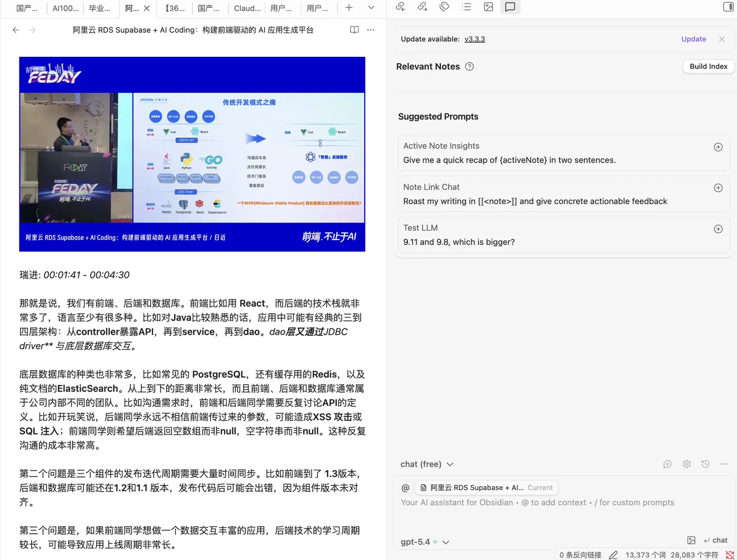The height and width of the screenshot is (560, 737).
Task: Toggle the right sidebar collapse icon
Action: pyautogui.click(x=729, y=7)
